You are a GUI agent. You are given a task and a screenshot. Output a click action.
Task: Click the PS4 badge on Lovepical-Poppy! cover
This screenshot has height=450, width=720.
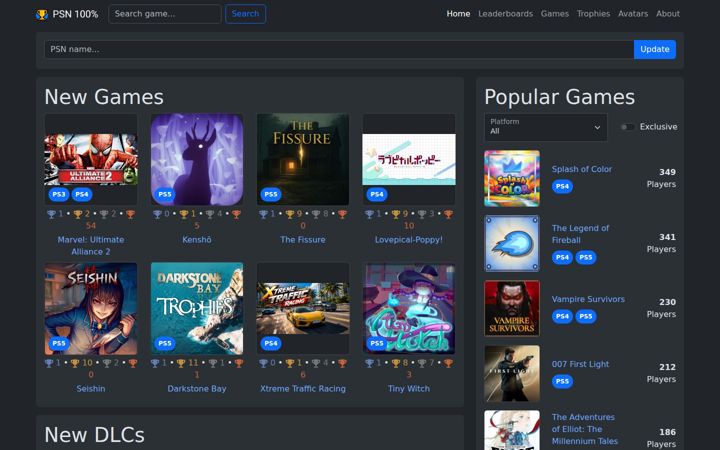[377, 194]
